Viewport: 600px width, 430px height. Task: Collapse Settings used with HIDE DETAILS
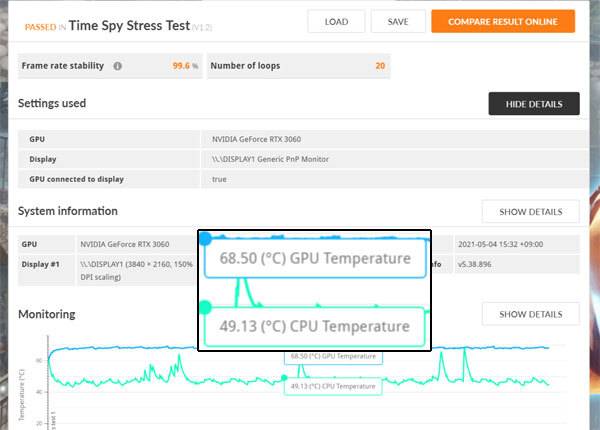(533, 104)
